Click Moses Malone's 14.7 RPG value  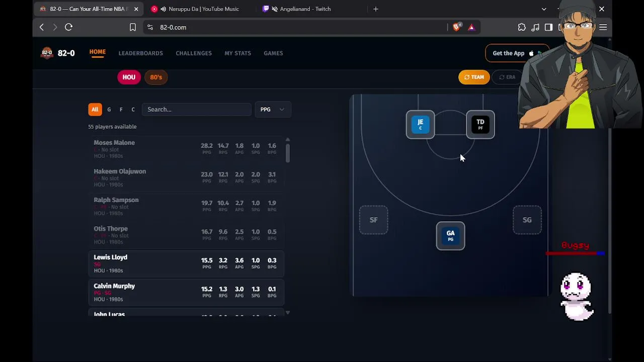click(x=223, y=146)
